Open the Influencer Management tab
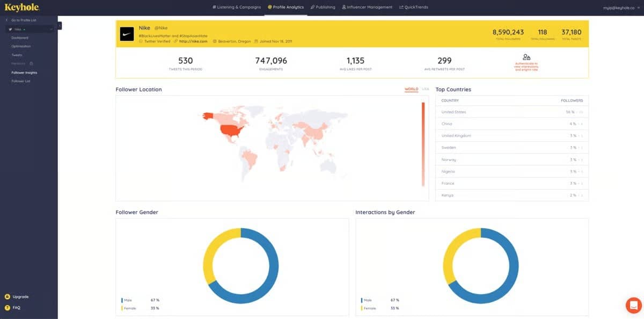 (367, 7)
